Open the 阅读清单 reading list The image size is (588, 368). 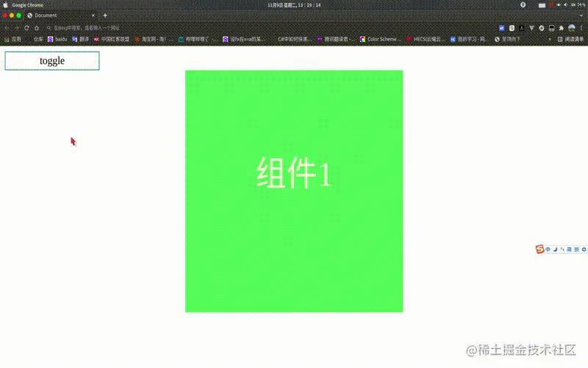point(570,39)
